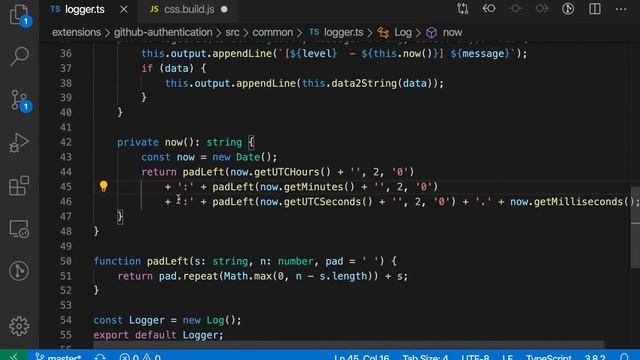The height and width of the screenshot is (360, 640).
Task: Click the lightbulb code action on line 45
Action: coord(104,187)
